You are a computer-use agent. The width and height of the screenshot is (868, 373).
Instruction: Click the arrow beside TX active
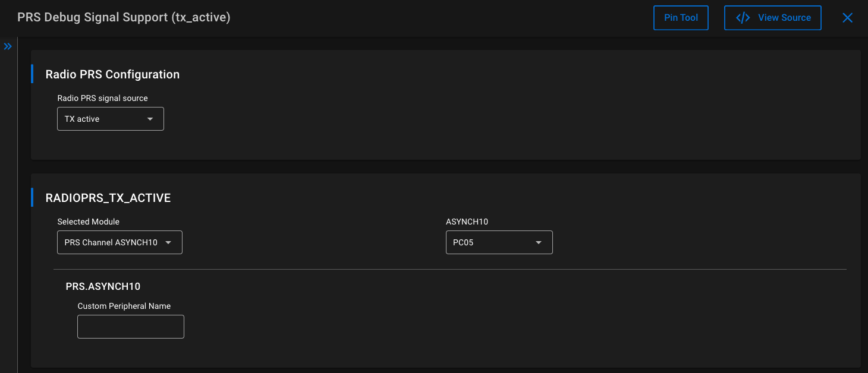click(150, 119)
